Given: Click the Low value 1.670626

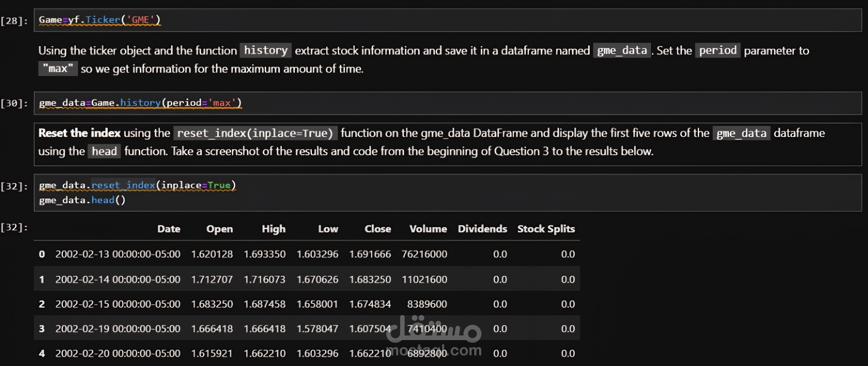Looking at the screenshot, I should point(317,279).
